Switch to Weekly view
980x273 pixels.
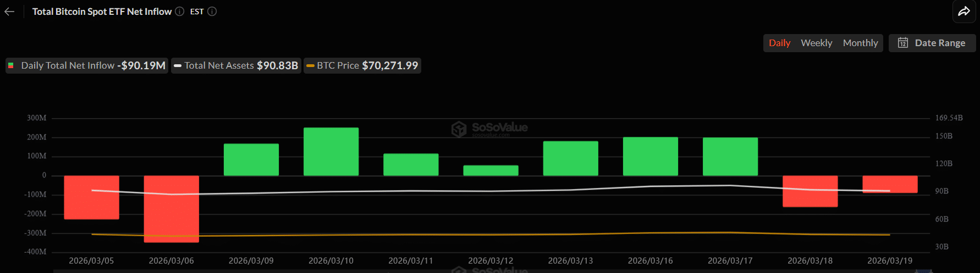(x=816, y=43)
